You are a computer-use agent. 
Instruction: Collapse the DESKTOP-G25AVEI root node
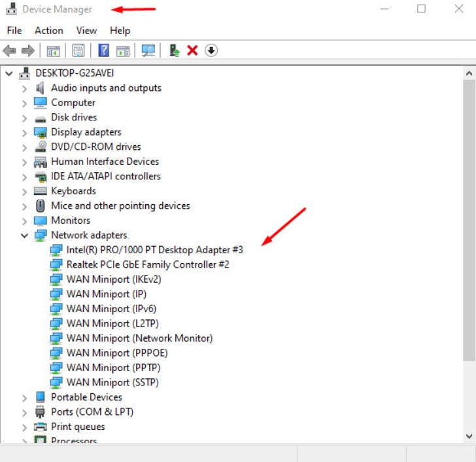coord(9,73)
